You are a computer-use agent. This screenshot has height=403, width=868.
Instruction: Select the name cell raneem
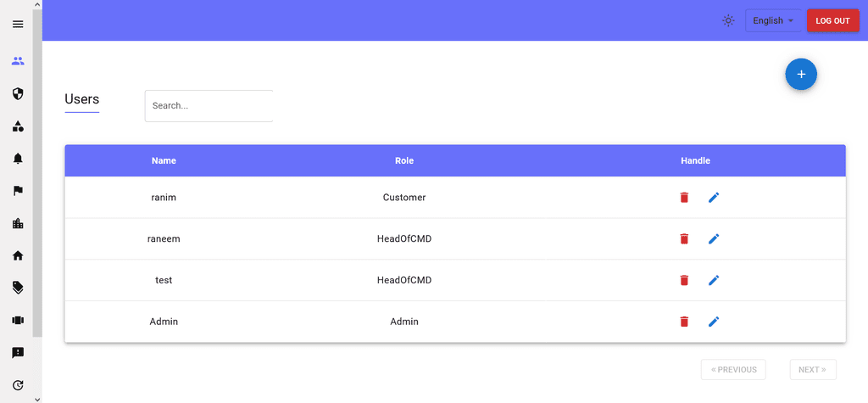coord(164,239)
